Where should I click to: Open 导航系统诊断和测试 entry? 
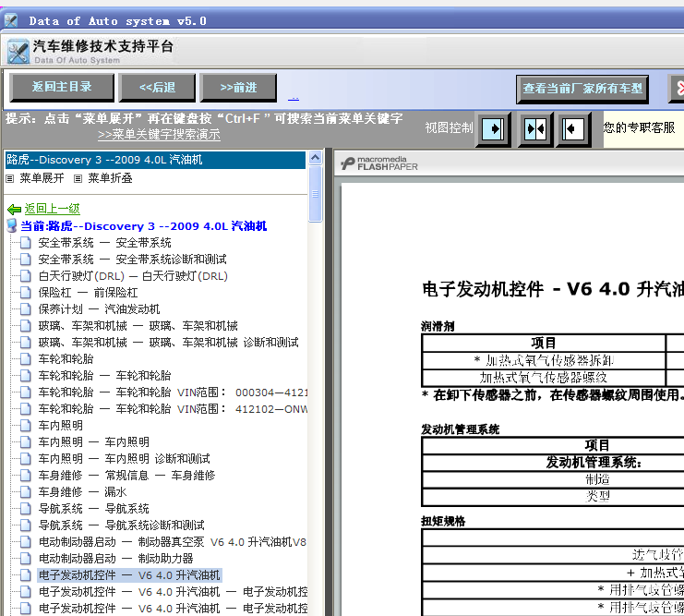(x=121, y=525)
